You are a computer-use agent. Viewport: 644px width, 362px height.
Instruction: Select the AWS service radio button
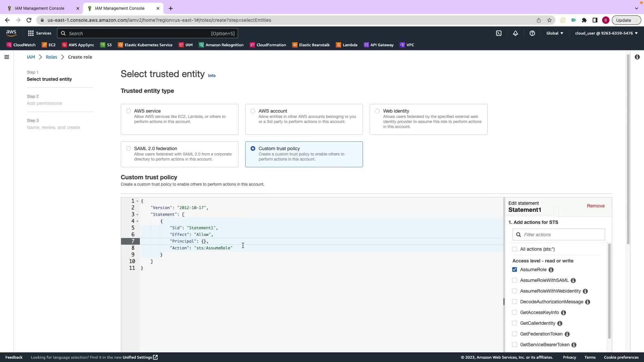pos(128,111)
